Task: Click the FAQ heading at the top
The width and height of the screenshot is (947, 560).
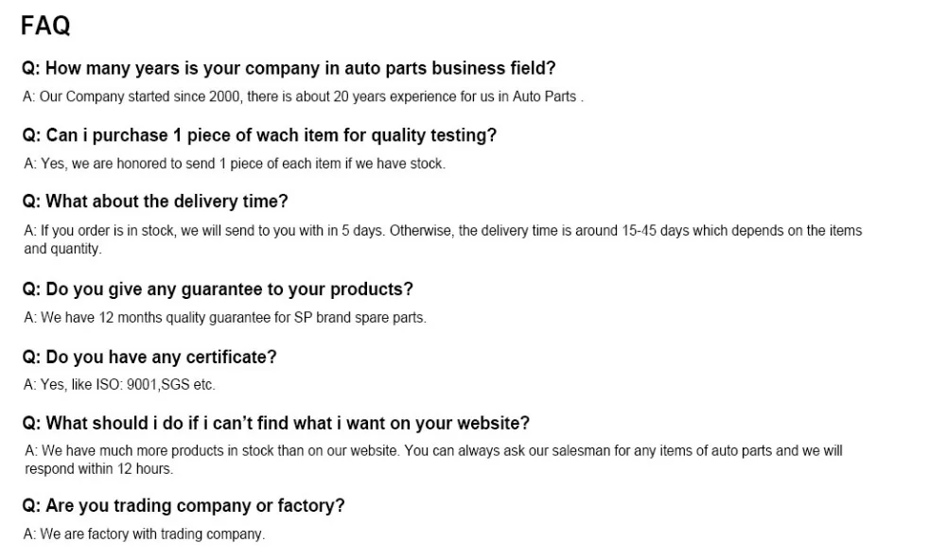Action: [x=45, y=26]
